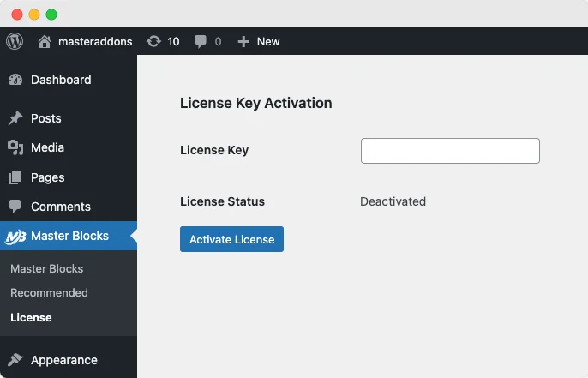Viewport: 588px width, 378px height.
Task: Click the Deactivated license status text
Action: point(393,201)
